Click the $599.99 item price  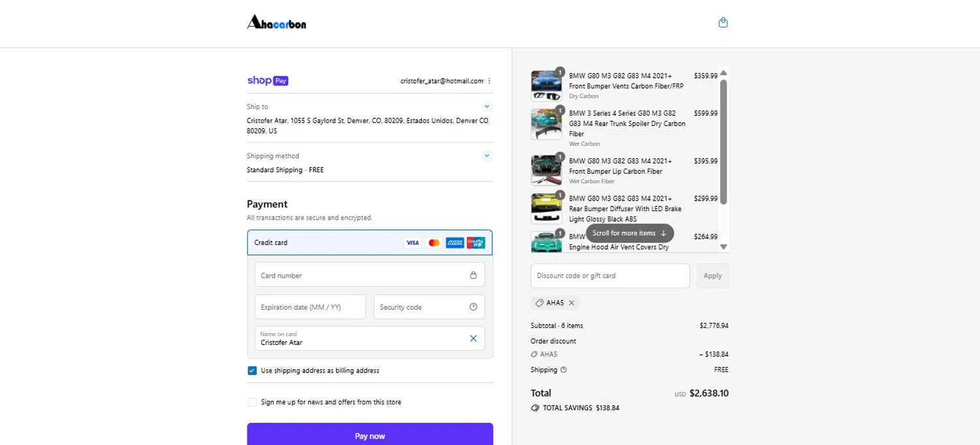[x=706, y=113]
